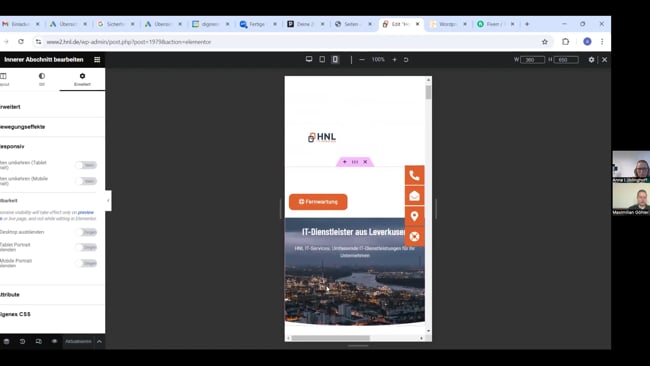650x366 pixels.
Task: Click the browser address bar URL
Action: coord(129,42)
